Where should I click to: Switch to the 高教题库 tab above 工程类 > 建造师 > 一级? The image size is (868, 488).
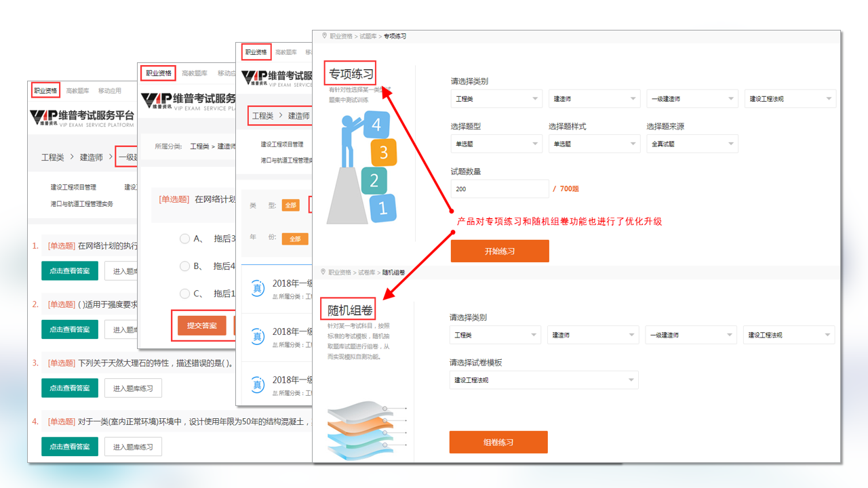[x=78, y=90]
